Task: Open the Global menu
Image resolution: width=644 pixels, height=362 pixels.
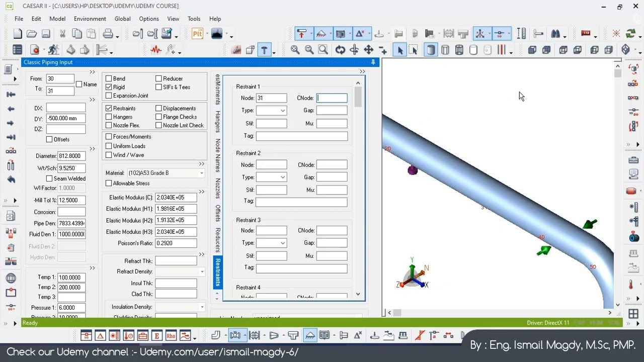Action: (x=122, y=19)
